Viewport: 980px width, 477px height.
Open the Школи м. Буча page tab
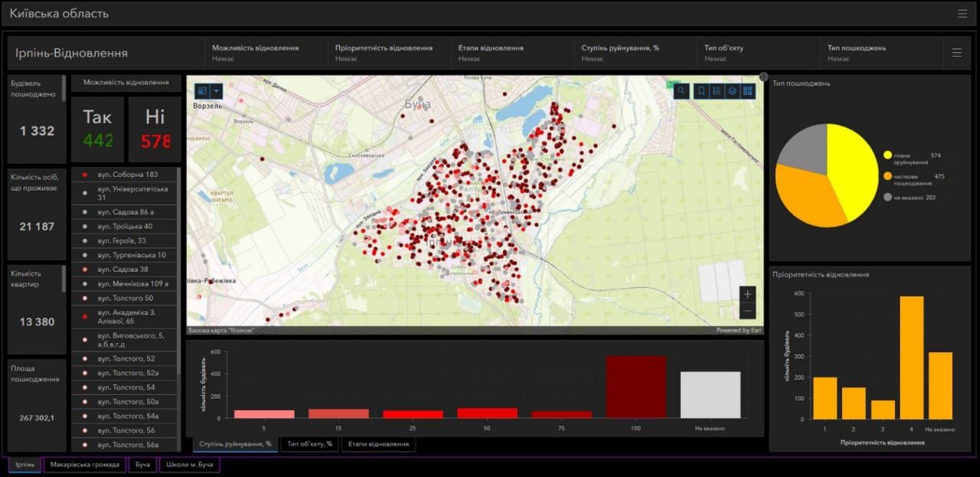click(190, 464)
